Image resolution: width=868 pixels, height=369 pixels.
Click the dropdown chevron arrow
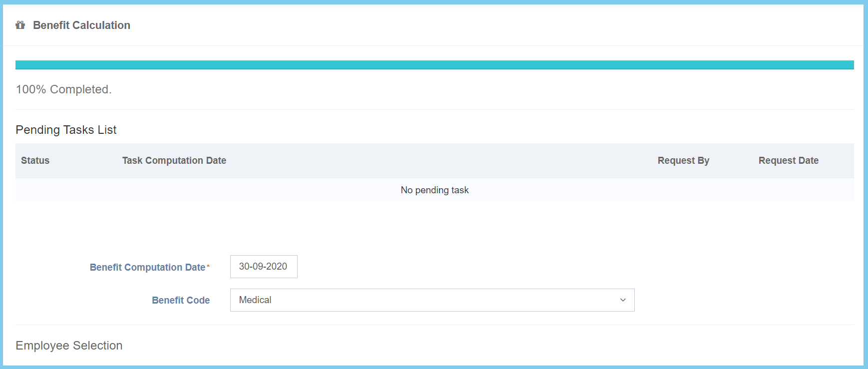click(623, 300)
